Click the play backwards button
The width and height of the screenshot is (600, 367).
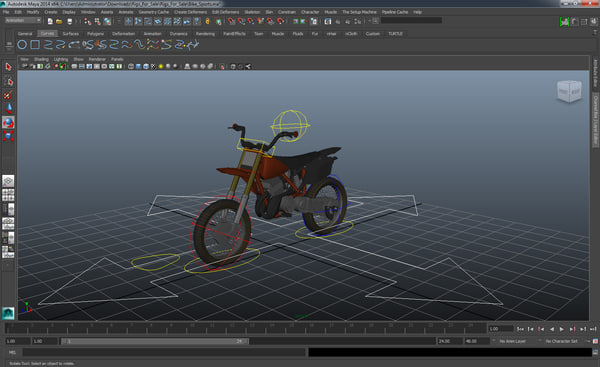click(551, 329)
